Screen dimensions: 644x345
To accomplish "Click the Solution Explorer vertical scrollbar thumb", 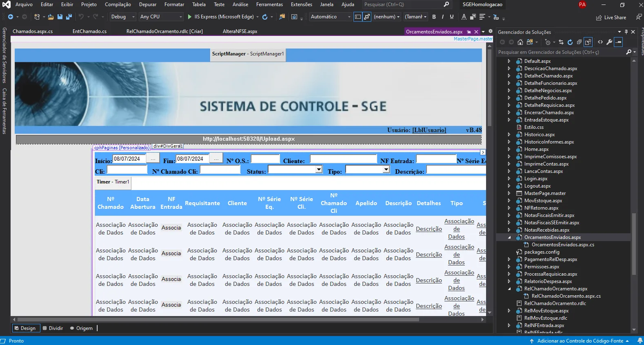I will 634,244.
